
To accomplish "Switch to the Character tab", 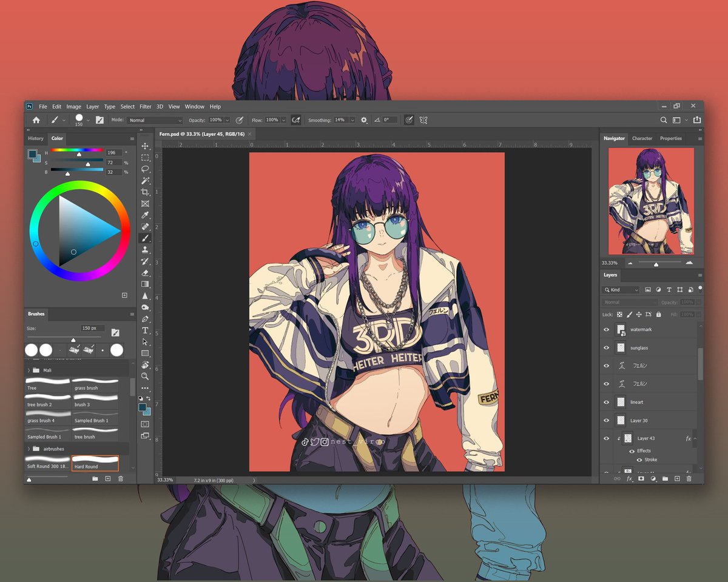I will pos(642,138).
